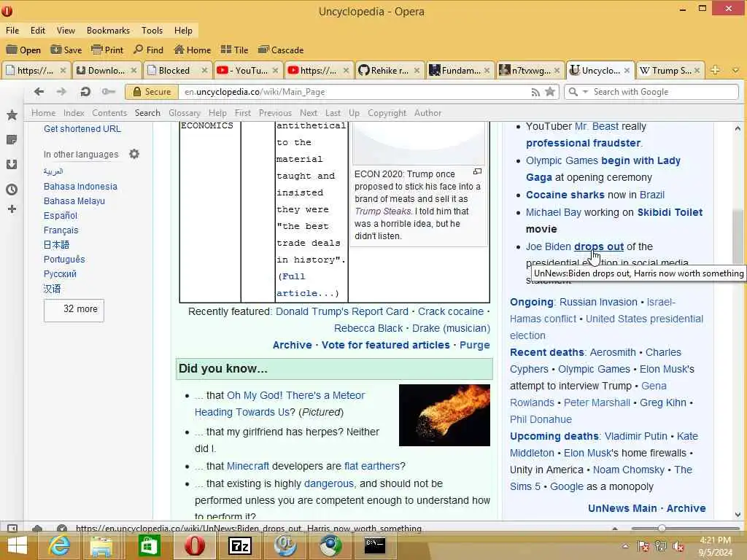Reload the page with the reload icon
The height and width of the screenshot is (560, 747).
85,91
